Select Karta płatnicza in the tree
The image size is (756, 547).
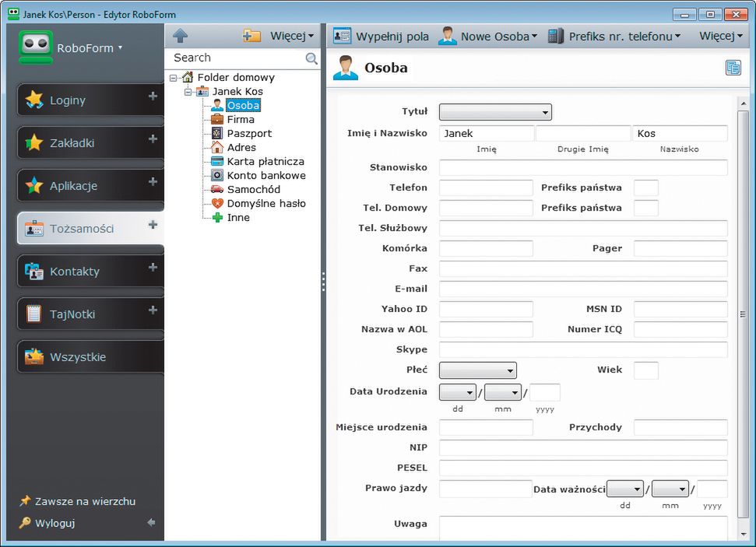265,161
